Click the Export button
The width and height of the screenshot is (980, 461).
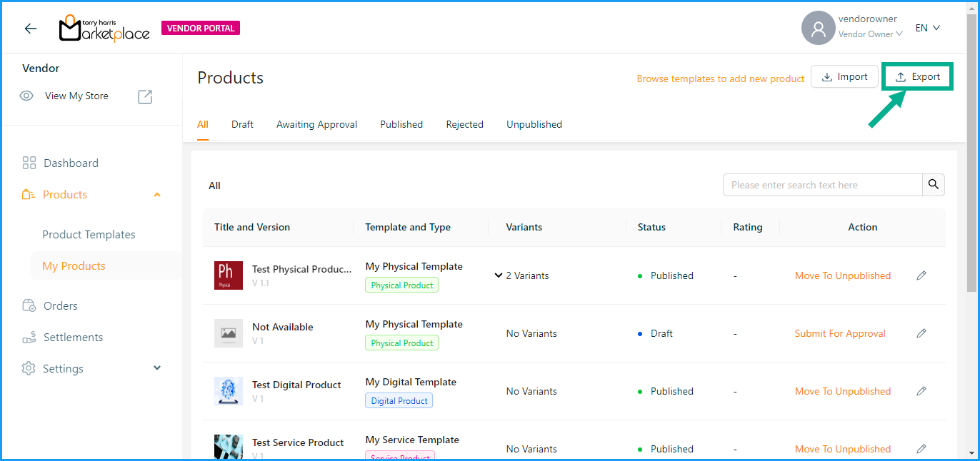point(918,77)
